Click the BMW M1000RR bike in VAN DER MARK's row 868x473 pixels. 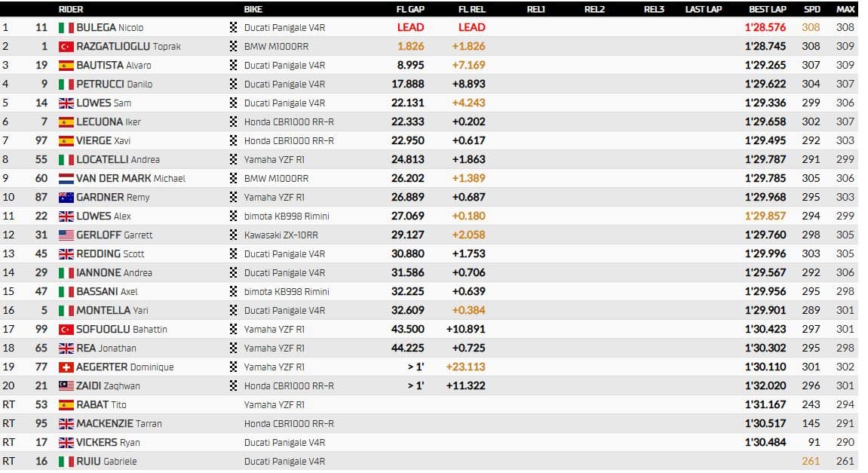coord(276,178)
